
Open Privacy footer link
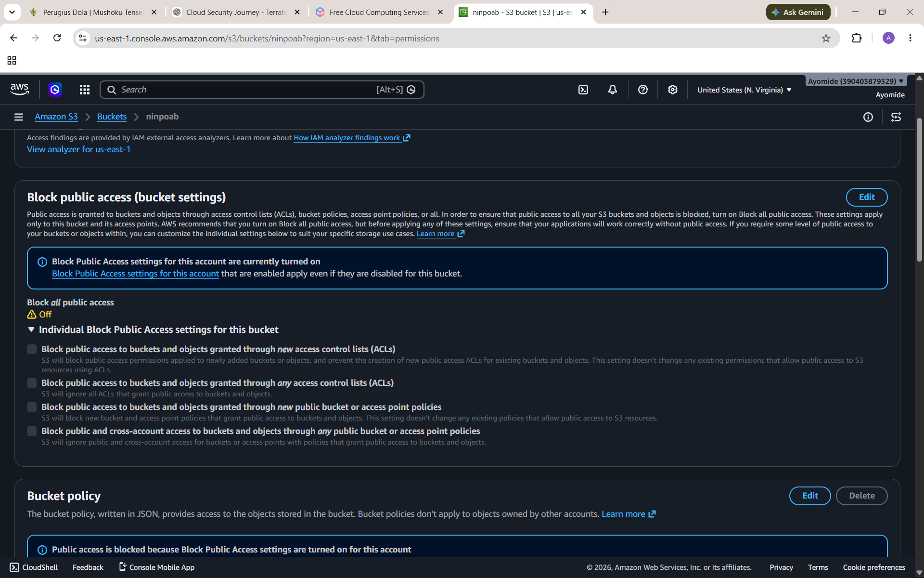781,567
